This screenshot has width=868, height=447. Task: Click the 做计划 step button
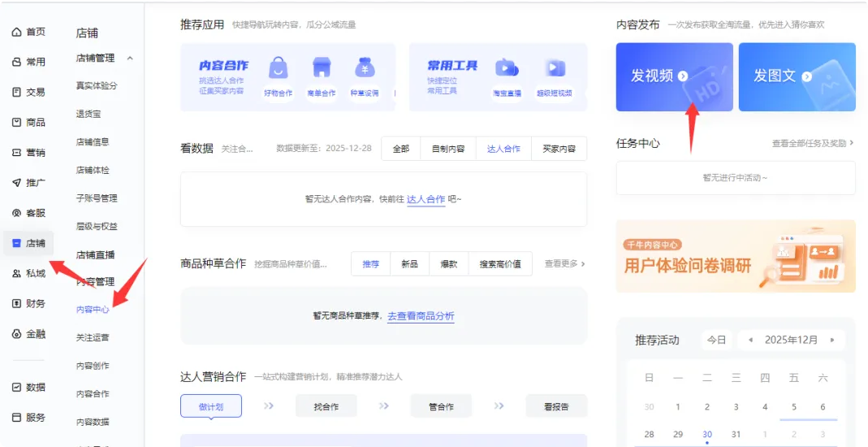pyautogui.click(x=211, y=406)
